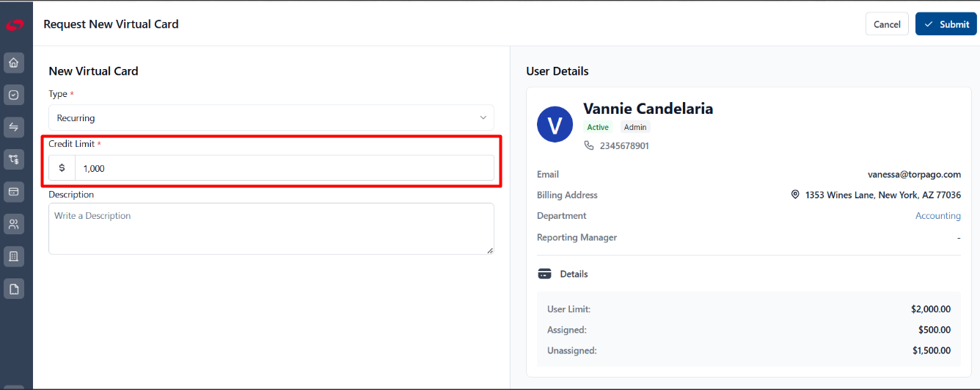Open the Home icon in sidebar
Screen dimensions: 980x390
coord(13,62)
